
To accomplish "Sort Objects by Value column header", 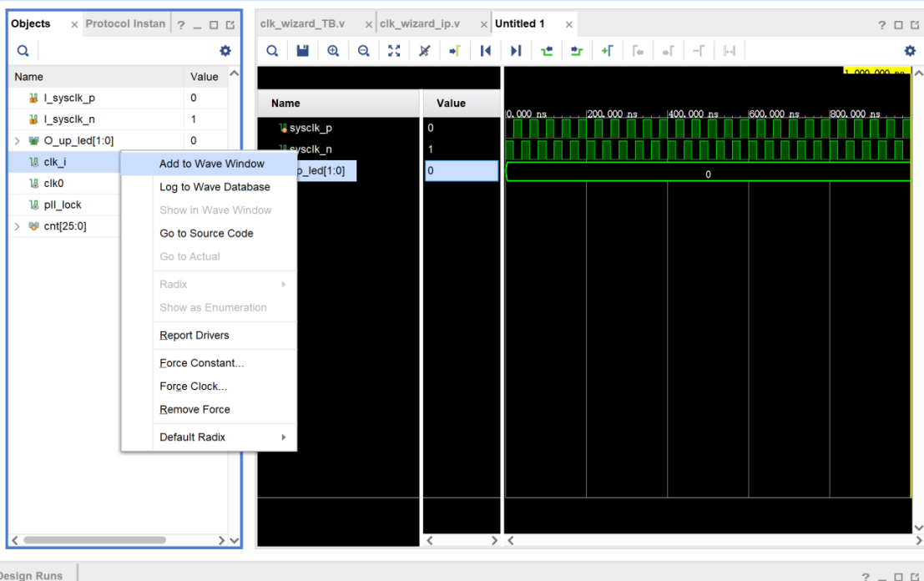I will (x=205, y=77).
